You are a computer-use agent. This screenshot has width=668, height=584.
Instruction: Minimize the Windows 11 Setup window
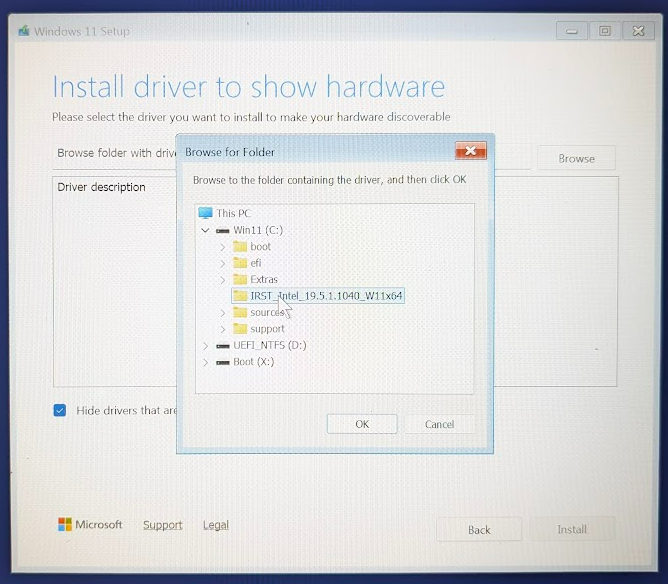click(572, 31)
